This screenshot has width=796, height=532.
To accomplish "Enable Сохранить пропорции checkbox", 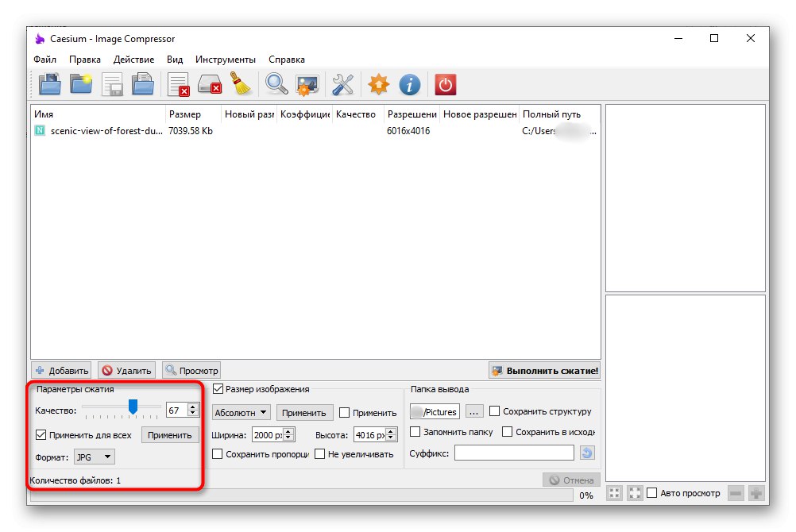I will pos(218,454).
